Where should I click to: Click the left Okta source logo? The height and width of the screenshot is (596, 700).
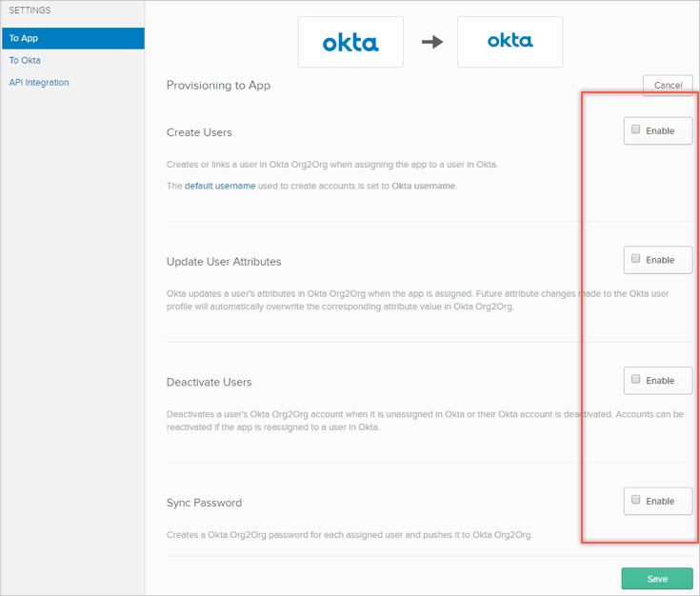click(350, 42)
